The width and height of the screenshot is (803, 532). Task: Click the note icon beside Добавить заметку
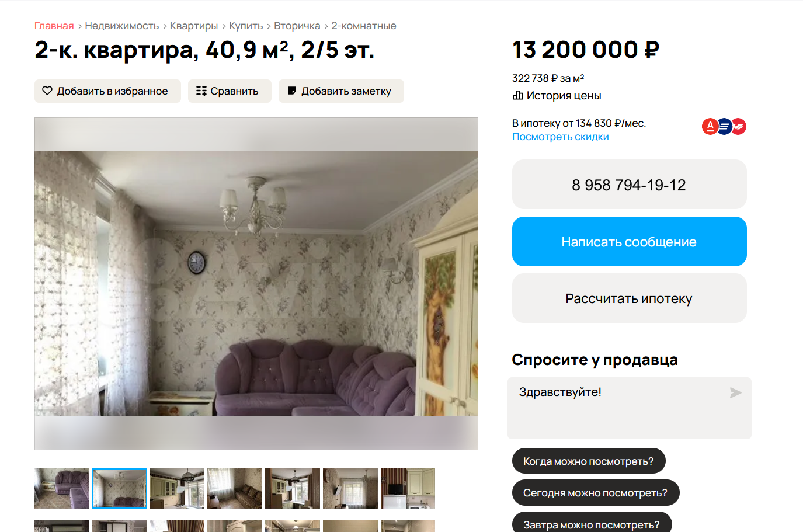[x=292, y=91]
